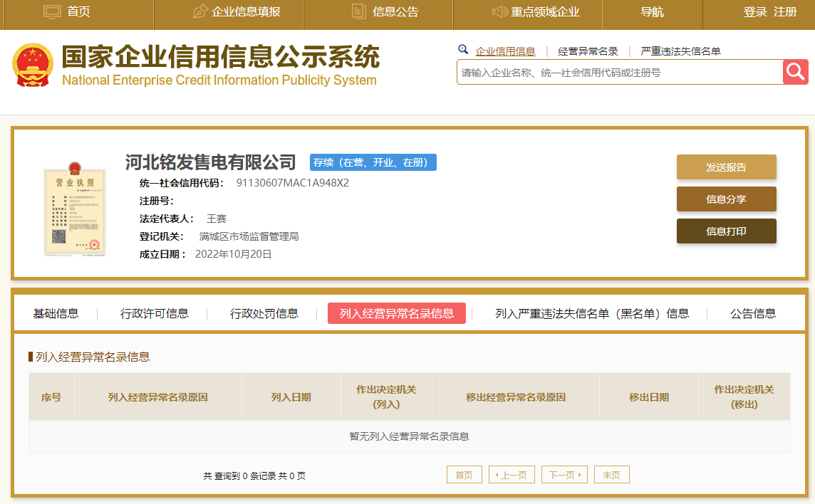Click the national emblem logo

tap(33, 65)
